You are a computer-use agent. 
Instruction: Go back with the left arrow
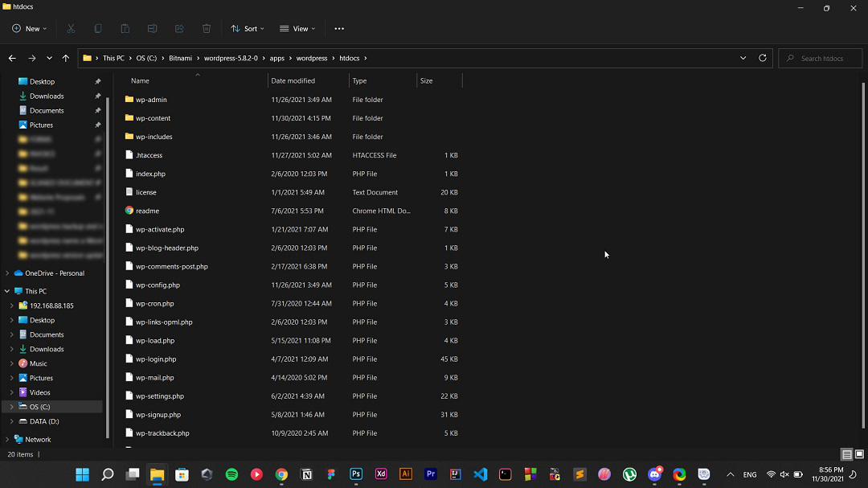point(12,58)
